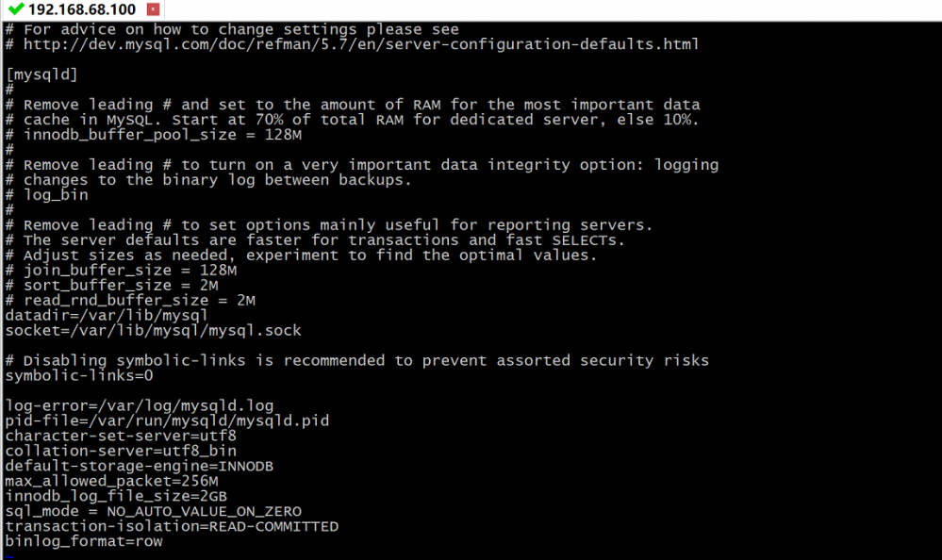Click the sort_buffer_size = 2M line
Screen dimensions: 942x560
112,286
